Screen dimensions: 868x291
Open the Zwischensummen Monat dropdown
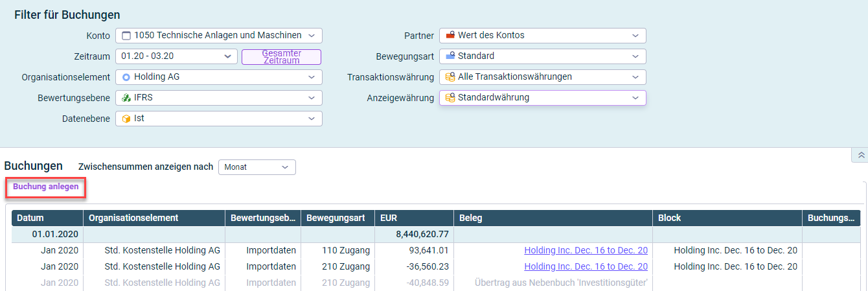coord(285,167)
